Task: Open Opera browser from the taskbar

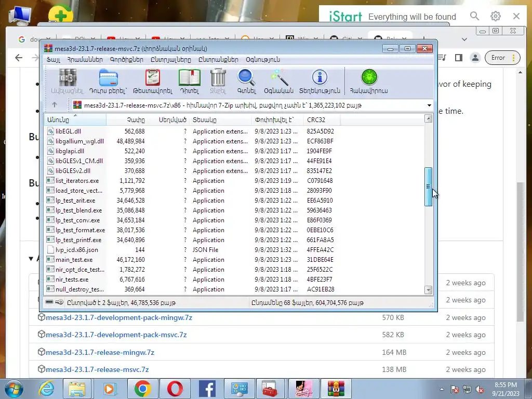Action: click(175, 389)
